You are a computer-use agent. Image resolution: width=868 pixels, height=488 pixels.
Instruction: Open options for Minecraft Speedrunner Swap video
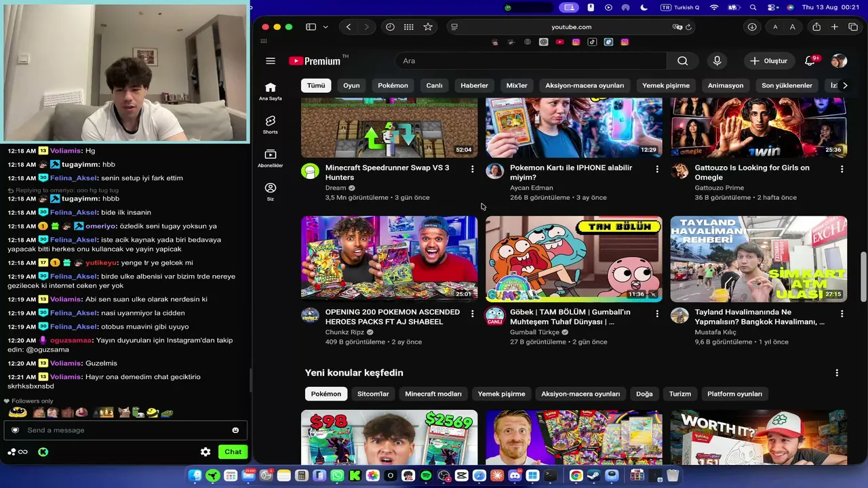tap(473, 169)
